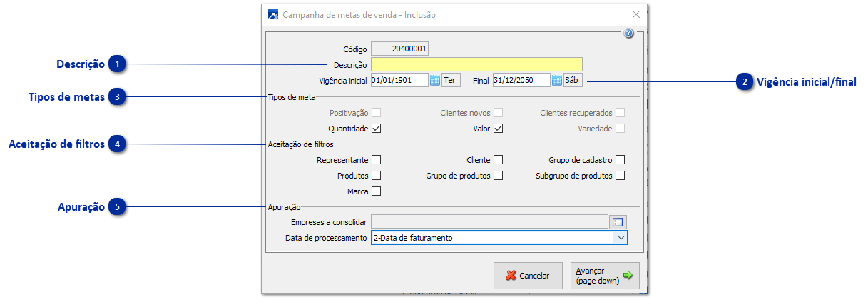Click the disabled Positivação checkbox

(377, 113)
